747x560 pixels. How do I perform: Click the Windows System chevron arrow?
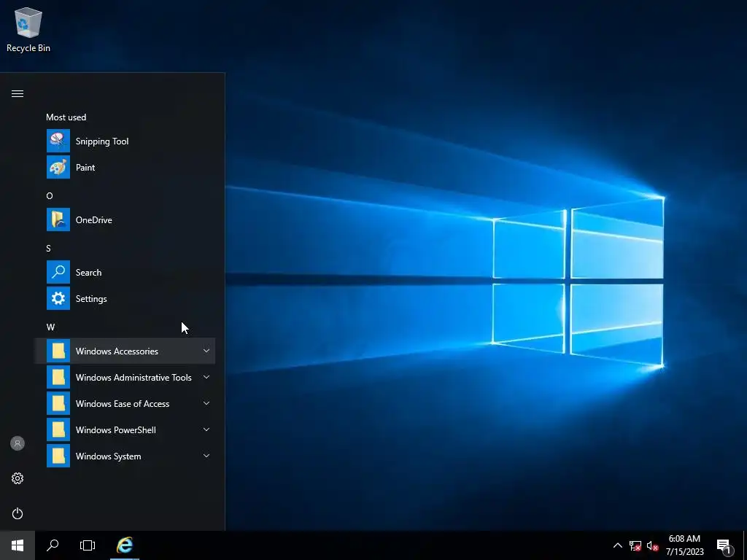coord(206,456)
